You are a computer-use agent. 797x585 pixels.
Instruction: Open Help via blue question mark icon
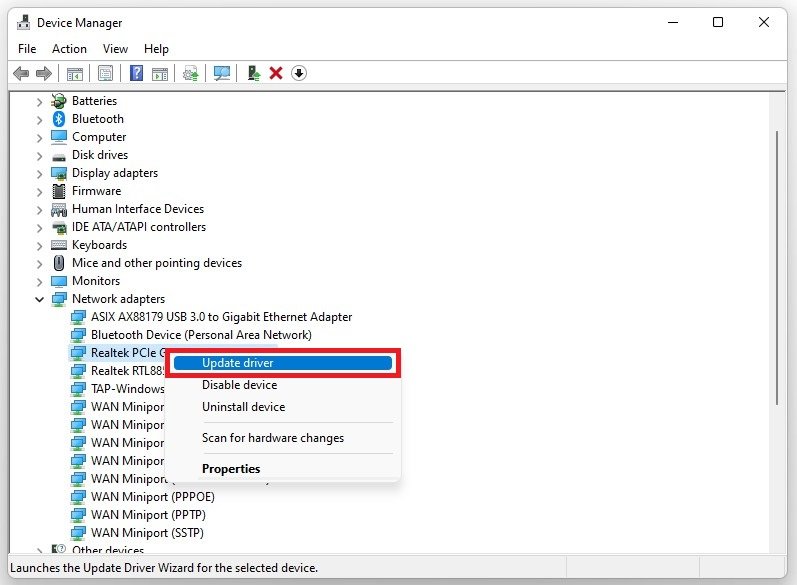[x=136, y=74]
